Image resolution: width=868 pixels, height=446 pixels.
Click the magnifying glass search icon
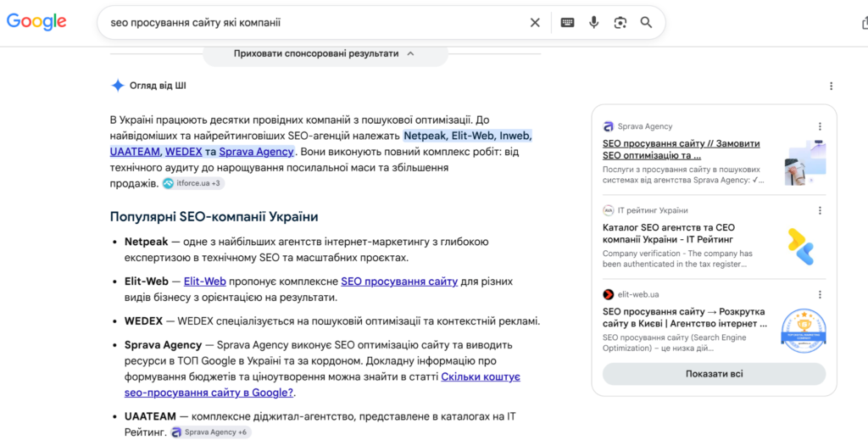click(x=646, y=23)
